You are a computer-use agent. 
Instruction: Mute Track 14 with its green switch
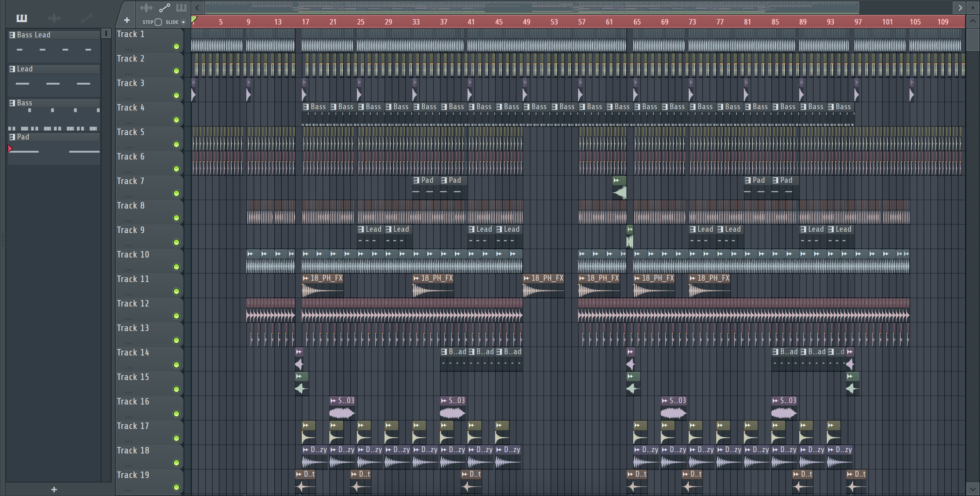(176, 365)
